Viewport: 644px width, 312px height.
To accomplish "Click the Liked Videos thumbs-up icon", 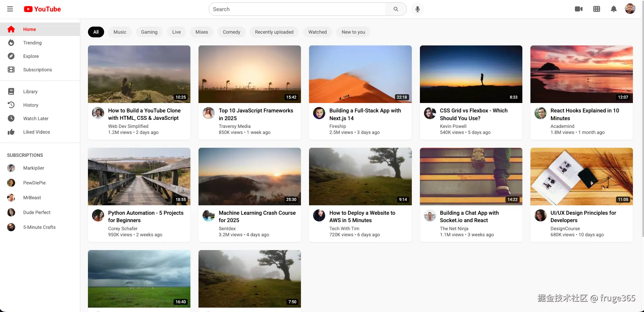I will 11,132.
